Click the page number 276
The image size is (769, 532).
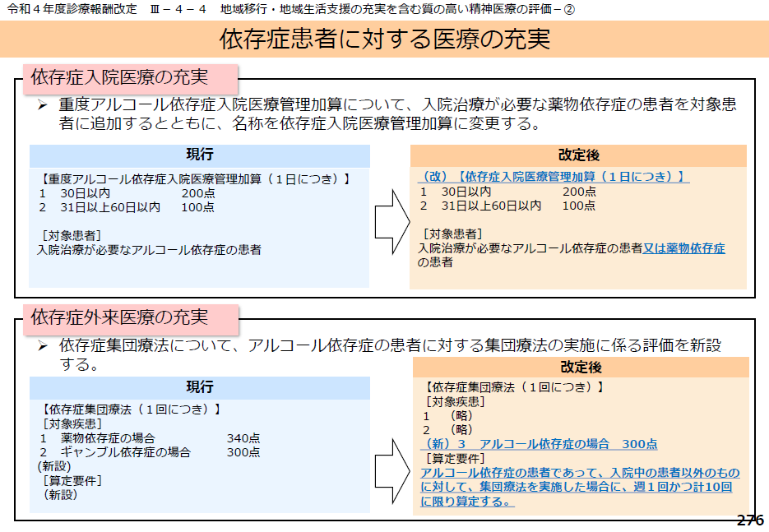[749, 520]
